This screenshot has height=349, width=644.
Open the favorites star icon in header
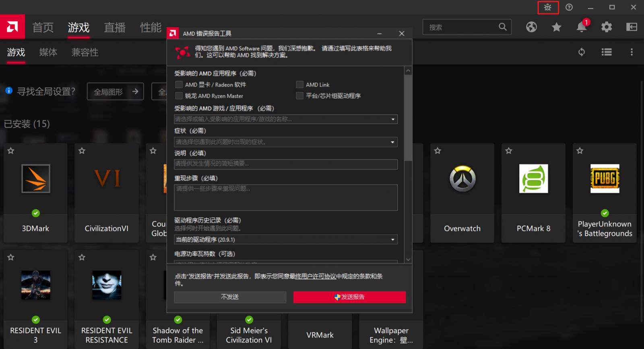pyautogui.click(x=557, y=27)
